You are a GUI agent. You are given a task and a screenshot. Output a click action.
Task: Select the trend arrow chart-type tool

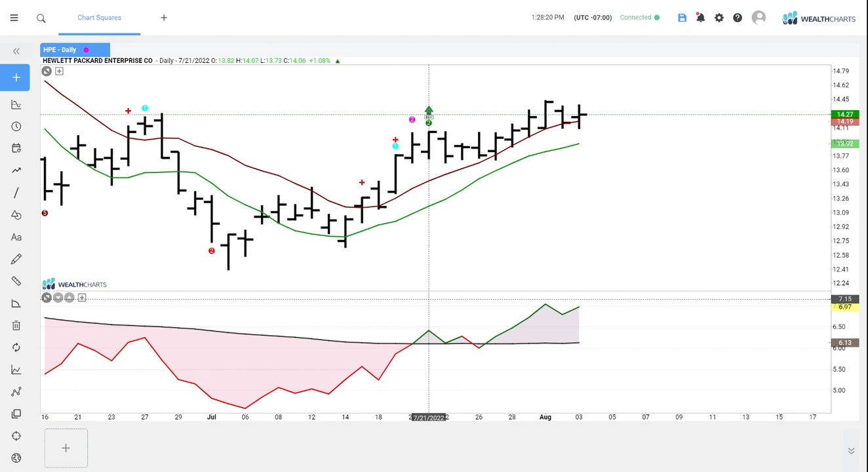(16, 170)
